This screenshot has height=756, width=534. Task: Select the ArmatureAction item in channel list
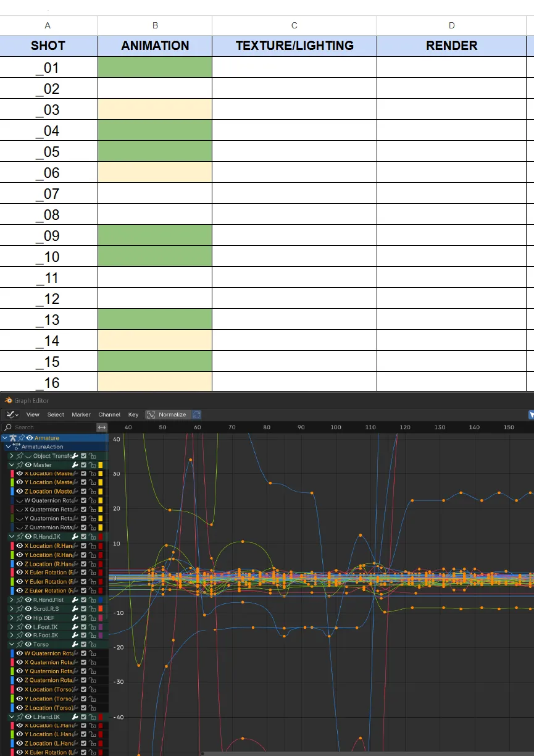tap(42, 447)
